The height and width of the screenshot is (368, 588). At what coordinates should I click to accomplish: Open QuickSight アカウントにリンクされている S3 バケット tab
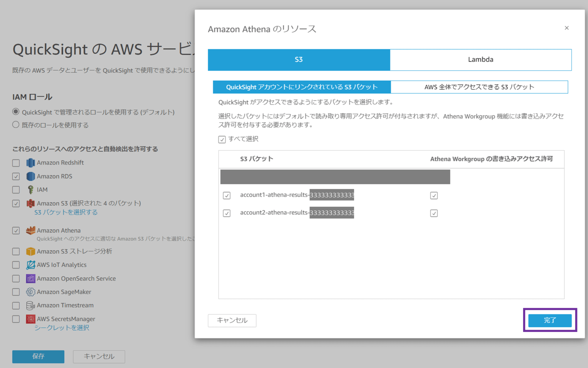pos(302,87)
